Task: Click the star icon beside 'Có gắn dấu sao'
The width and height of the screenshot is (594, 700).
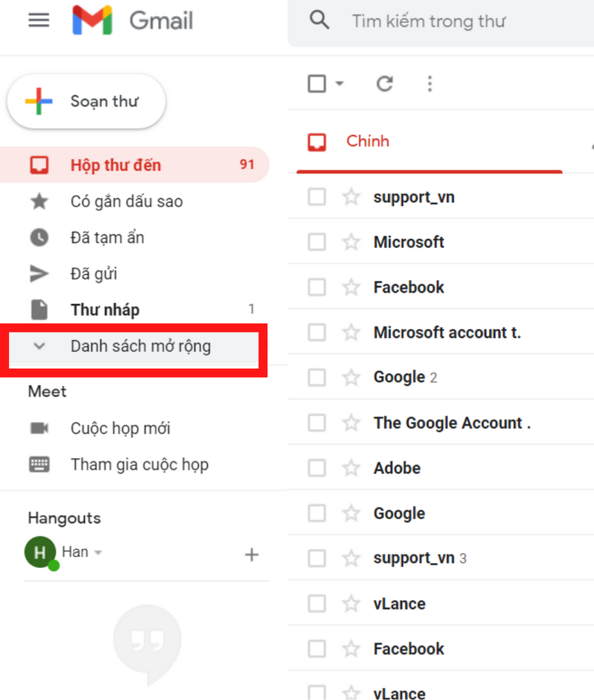Action: point(39,201)
